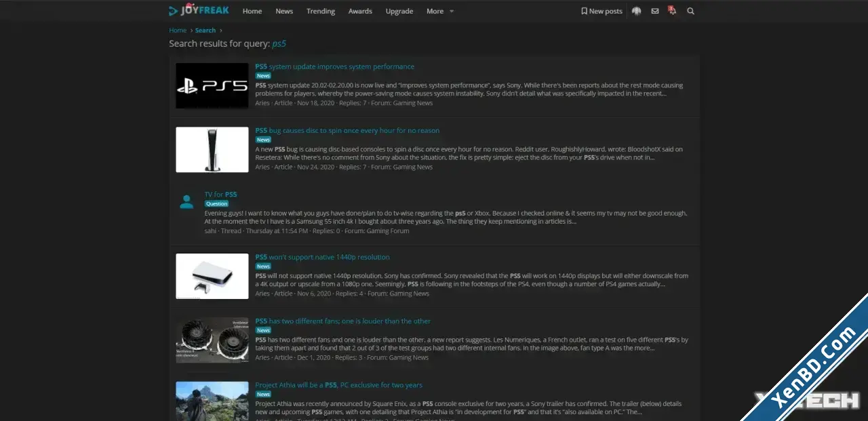The height and width of the screenshot is (421, 868).
Task: Click the two PS5 fans thumbnail
Action: [212, 340]
